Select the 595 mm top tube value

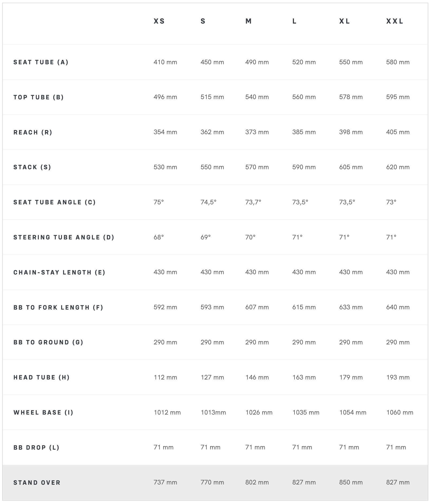pos(398,97)
